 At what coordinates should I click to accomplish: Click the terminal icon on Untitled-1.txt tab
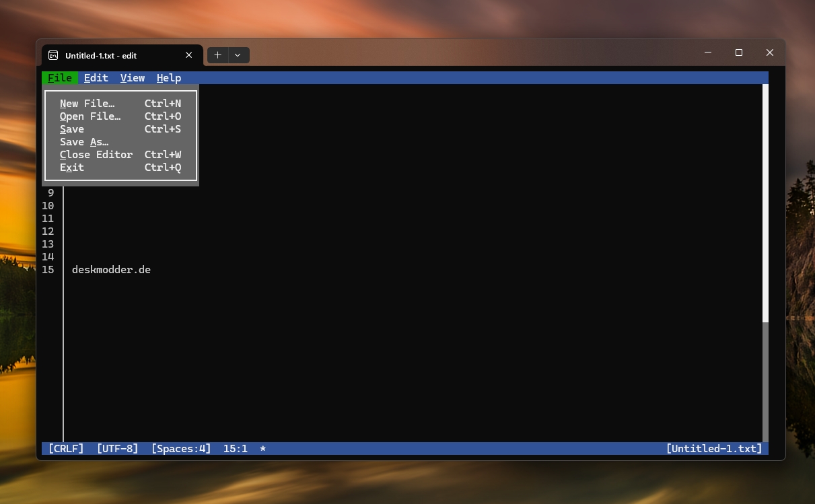coord(53,55)
